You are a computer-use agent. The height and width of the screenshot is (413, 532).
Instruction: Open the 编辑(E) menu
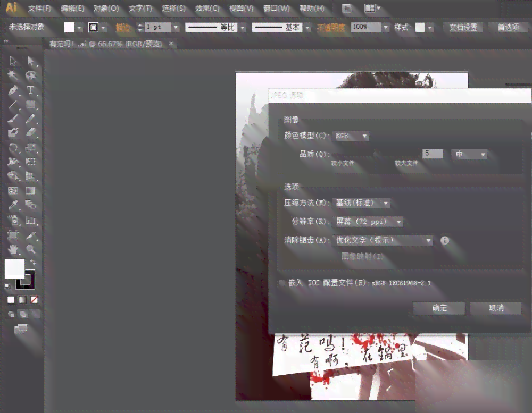click(72, 9)
